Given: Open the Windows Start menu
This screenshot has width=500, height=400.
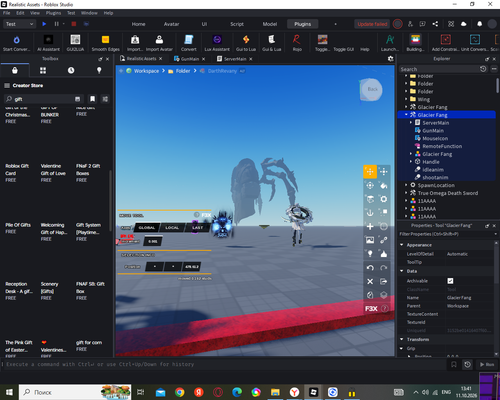Looking at the screenshot, I should click(x=9, y=392).
